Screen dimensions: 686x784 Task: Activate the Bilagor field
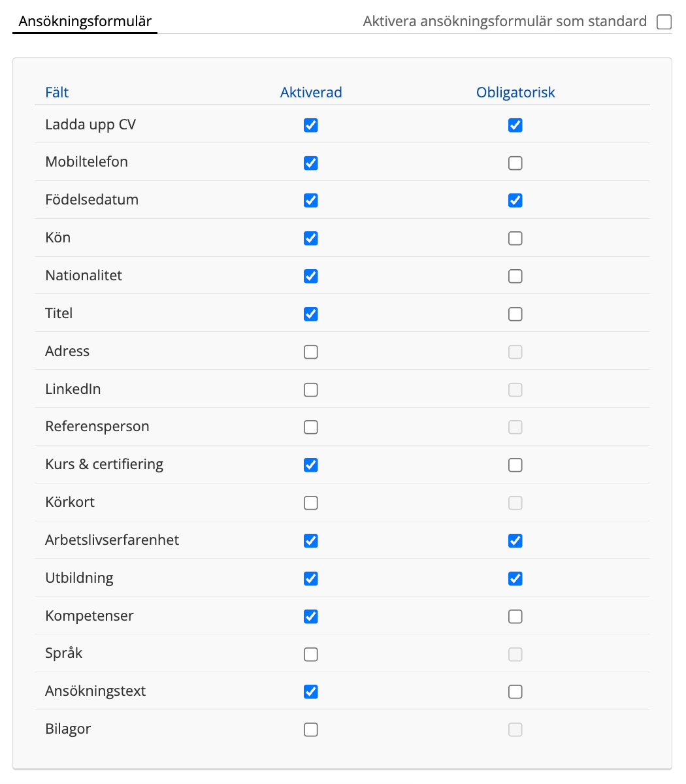tap(311, 730)
